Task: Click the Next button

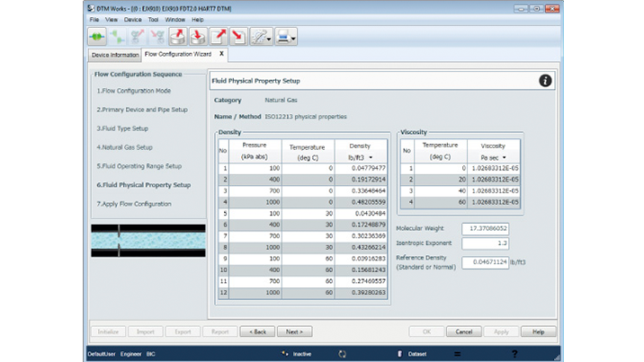Action: point(294,331)
